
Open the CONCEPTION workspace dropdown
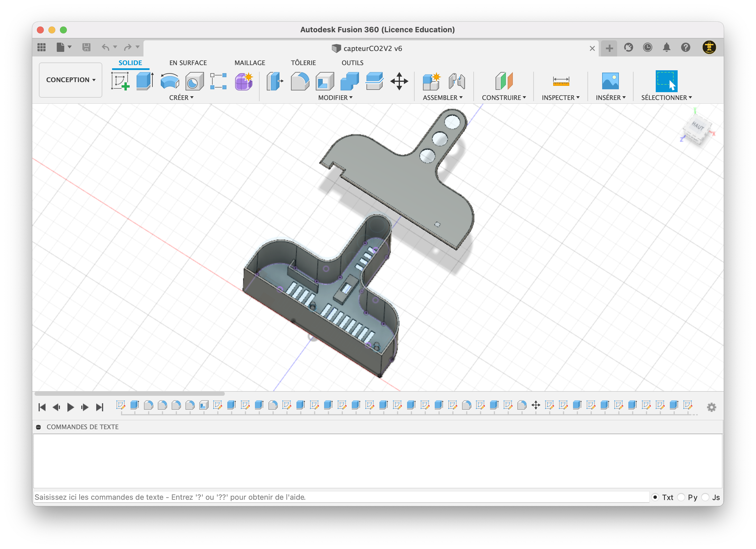(x=71, y=80)
